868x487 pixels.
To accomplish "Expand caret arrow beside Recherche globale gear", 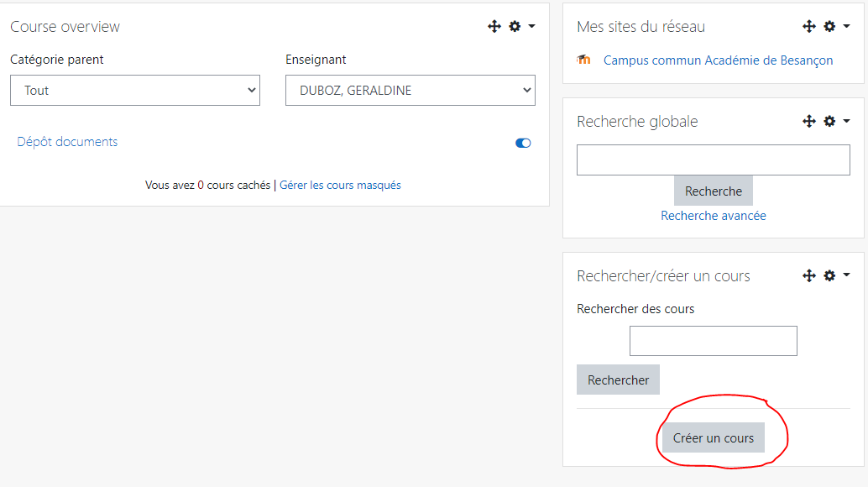I will [x=846, y=121].
